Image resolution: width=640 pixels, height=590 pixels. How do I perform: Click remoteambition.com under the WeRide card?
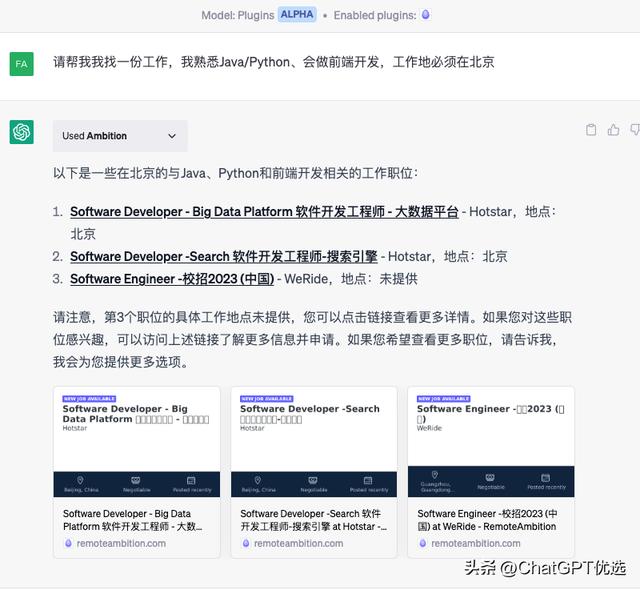[475, 544]
